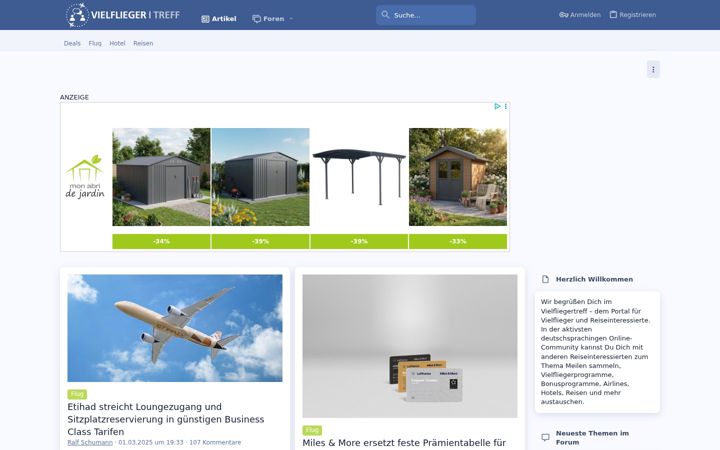The image size is (720, 450).
Task: Click the magnifier search icon
Action: (385, 15)
